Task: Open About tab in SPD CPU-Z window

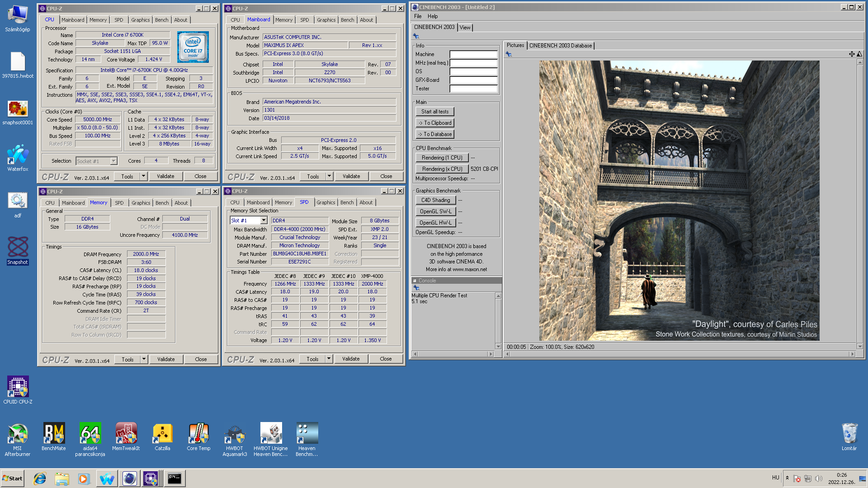Action: pyautogui.click(x=366, y=202)
